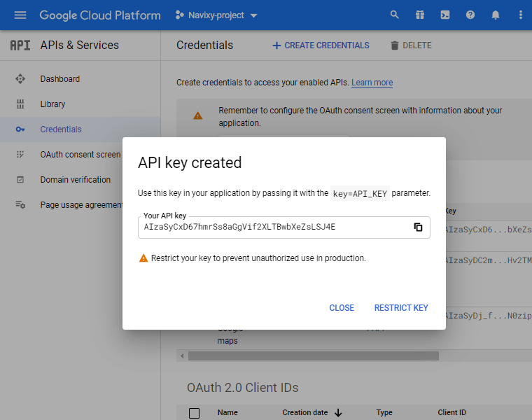Open the vertical three-dot settings menu
Viewport: 532px width, 420px height.
tap(521, 15)
